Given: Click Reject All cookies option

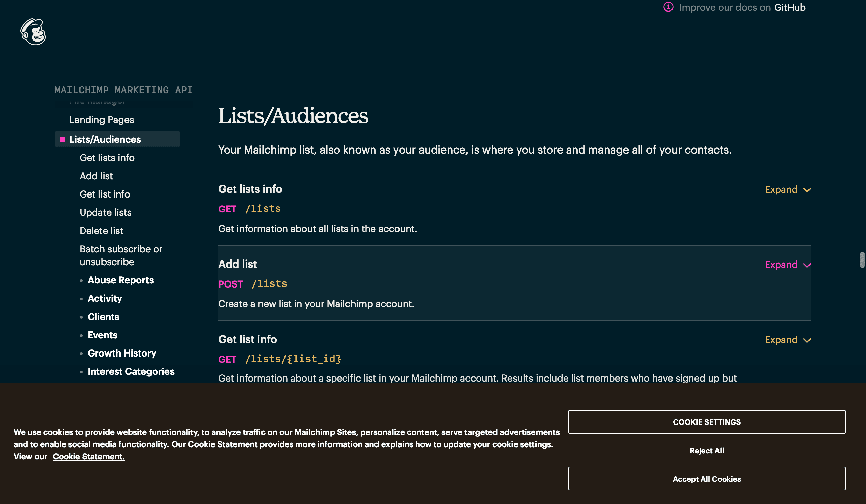Looking at the screenshot, I should (x=706, y=450).
